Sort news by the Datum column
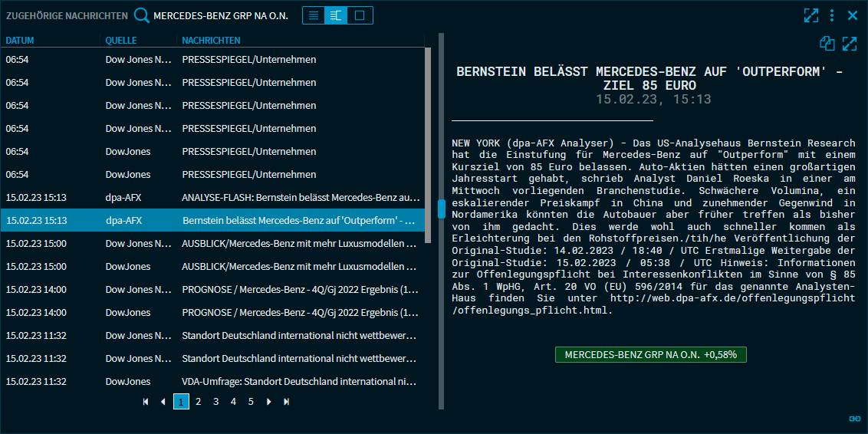 point(20,41)
